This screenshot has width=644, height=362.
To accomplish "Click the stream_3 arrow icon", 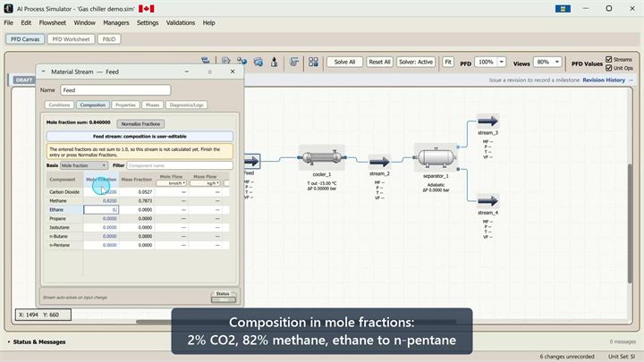I will click(x=488, y=121).
